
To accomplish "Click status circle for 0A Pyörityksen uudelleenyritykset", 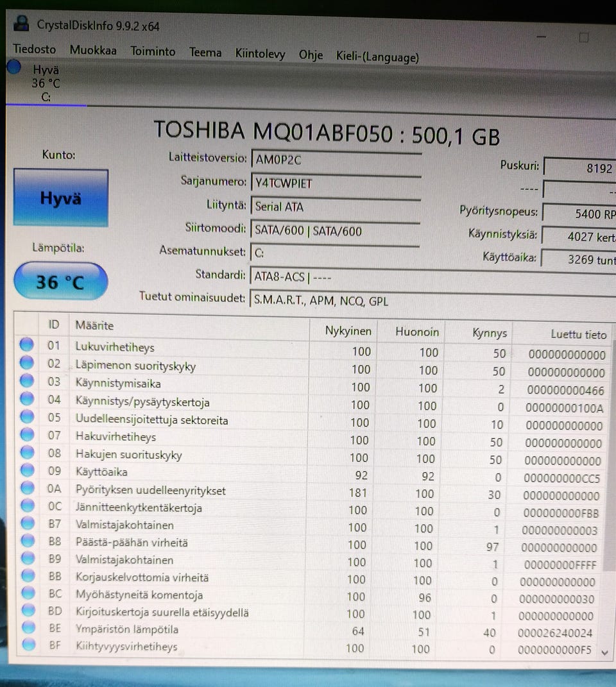I will tap(28, 488).
